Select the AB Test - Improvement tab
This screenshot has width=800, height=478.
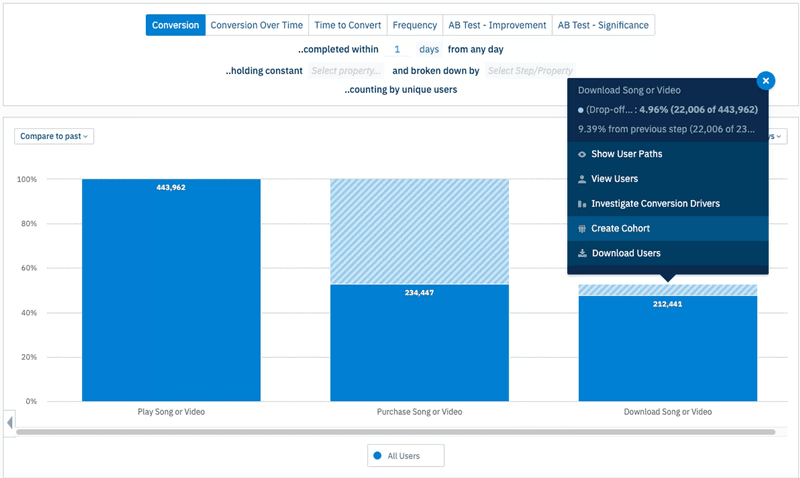click(497, 25)
